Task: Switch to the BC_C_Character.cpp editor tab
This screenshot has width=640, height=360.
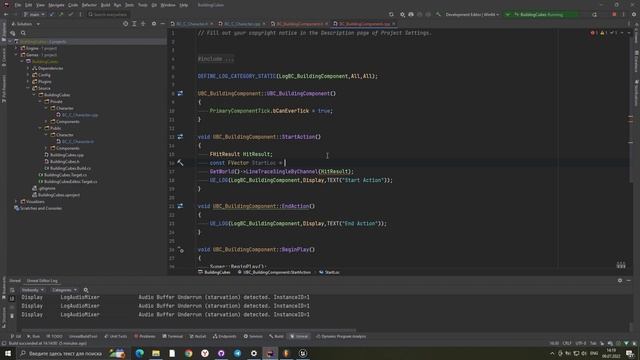Action: pyautogui.click(x=242, y=24)
